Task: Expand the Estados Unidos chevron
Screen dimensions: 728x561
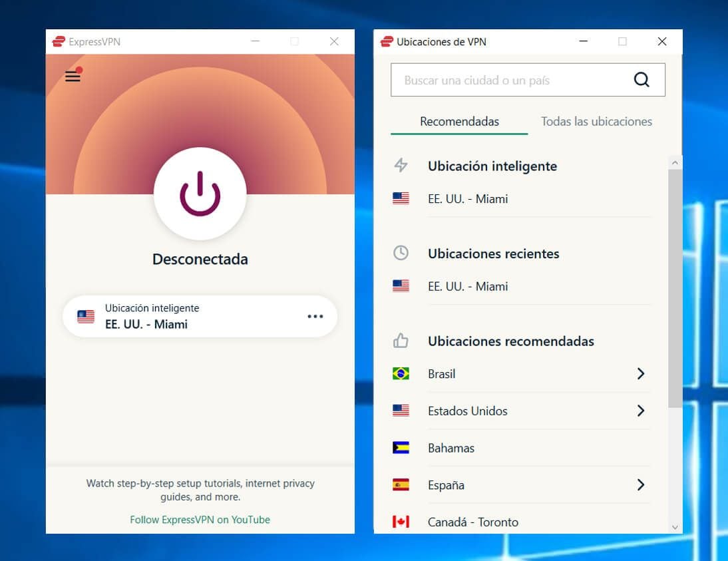Action: [641, 411]
